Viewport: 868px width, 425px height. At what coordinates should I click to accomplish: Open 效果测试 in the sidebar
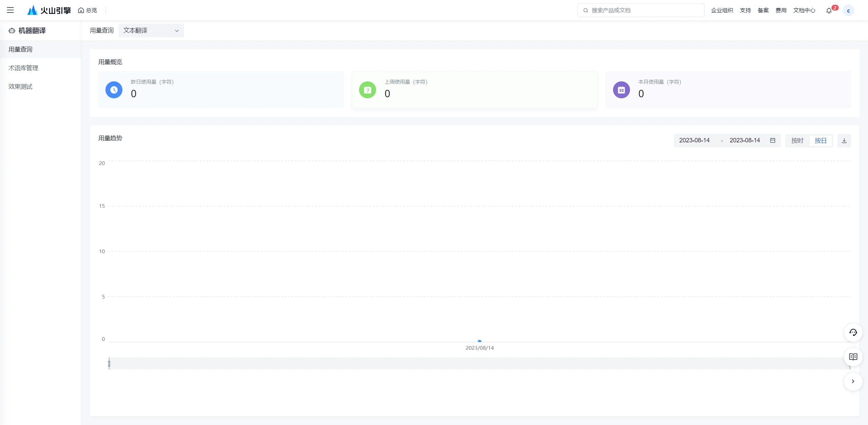tap(20, 87)
